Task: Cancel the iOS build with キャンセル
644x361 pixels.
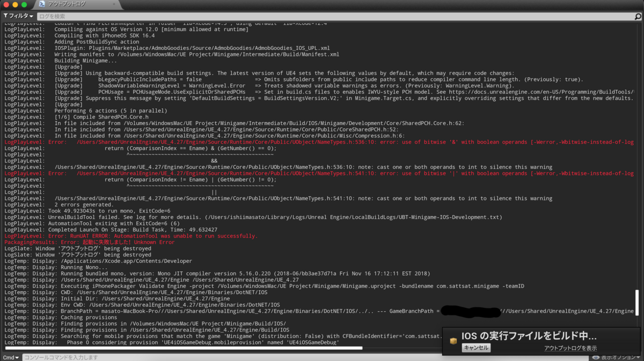Action: pos(476,348)
